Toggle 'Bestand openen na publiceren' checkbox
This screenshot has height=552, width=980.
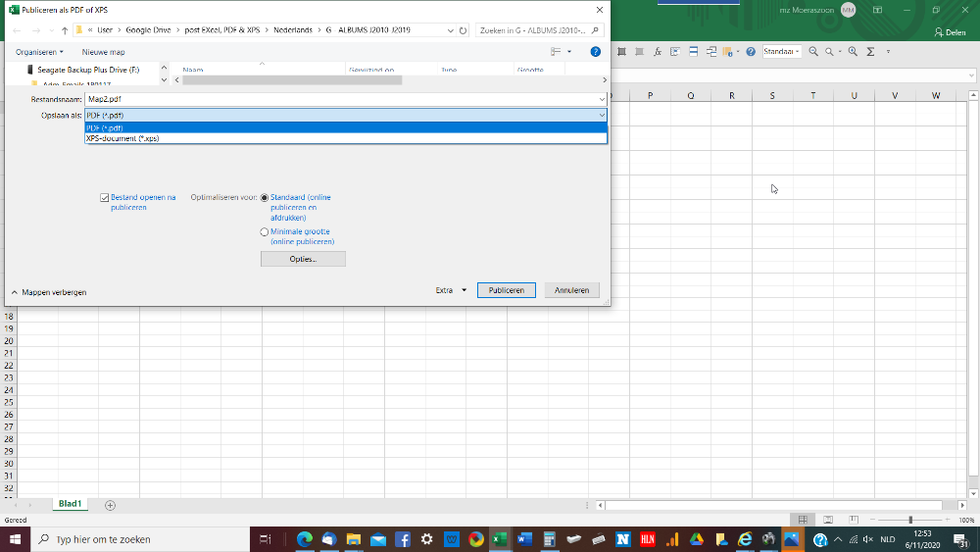[x=105, y=197]
